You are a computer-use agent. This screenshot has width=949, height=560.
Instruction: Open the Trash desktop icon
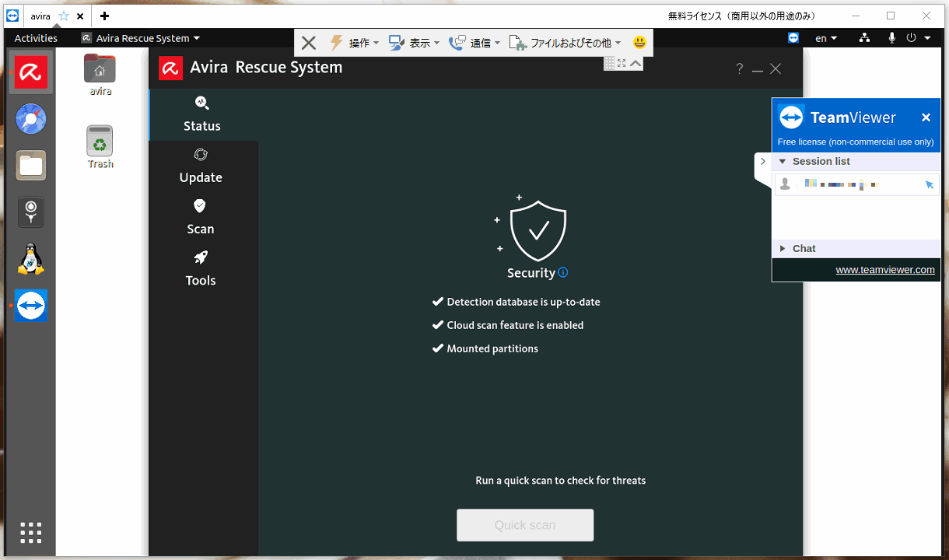100,147
